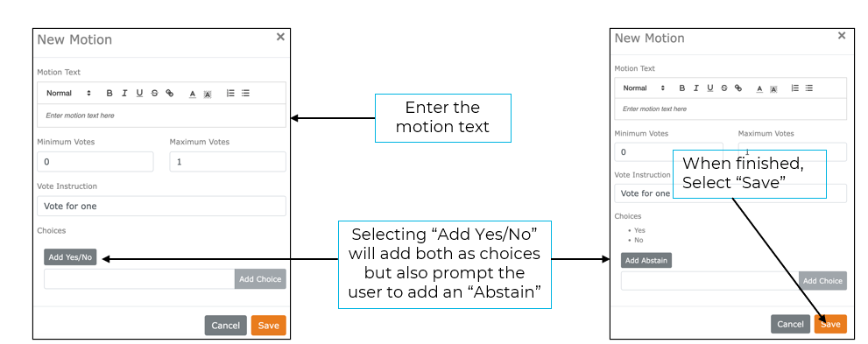Click the Add Abstain button

[646, 261]
